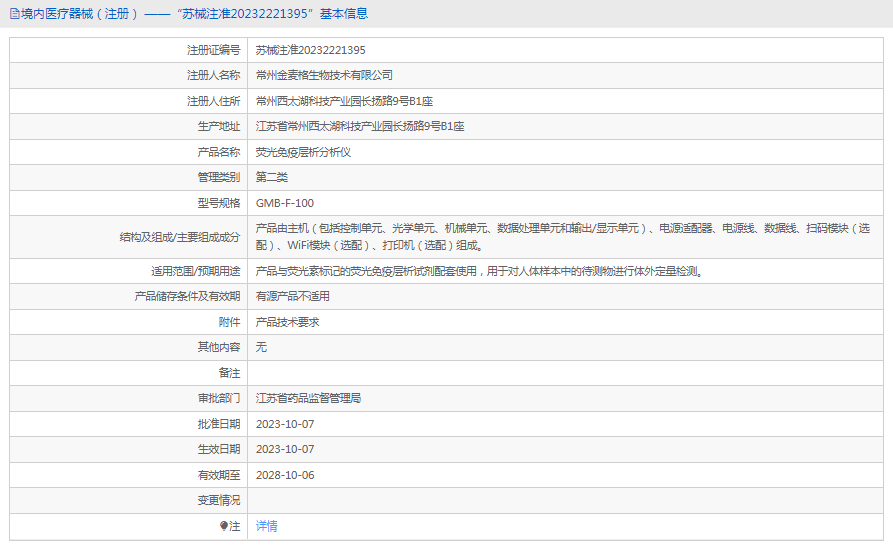This screenshot has height=549, width=893.
Task: Select model spec GMB-F-100
Action: click(285, 203)
